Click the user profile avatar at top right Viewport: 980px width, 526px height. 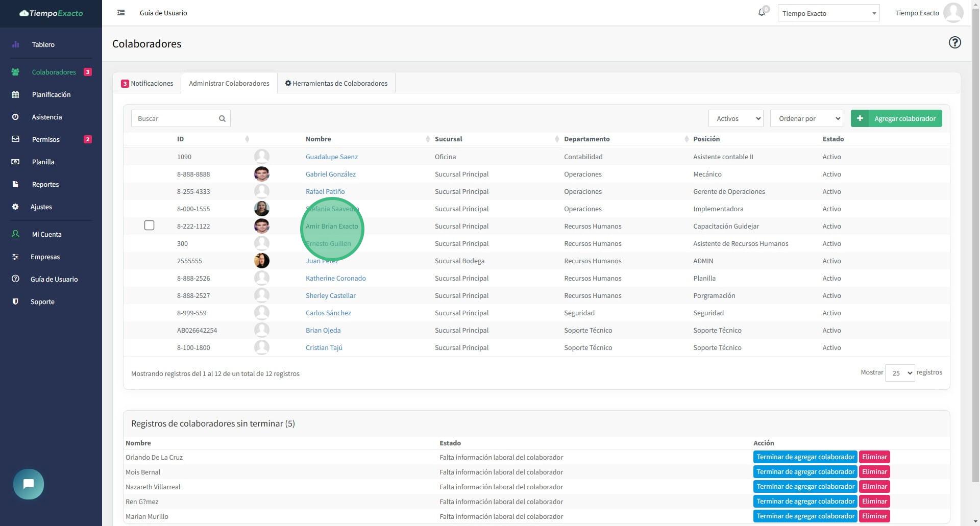tap(953, 13)
